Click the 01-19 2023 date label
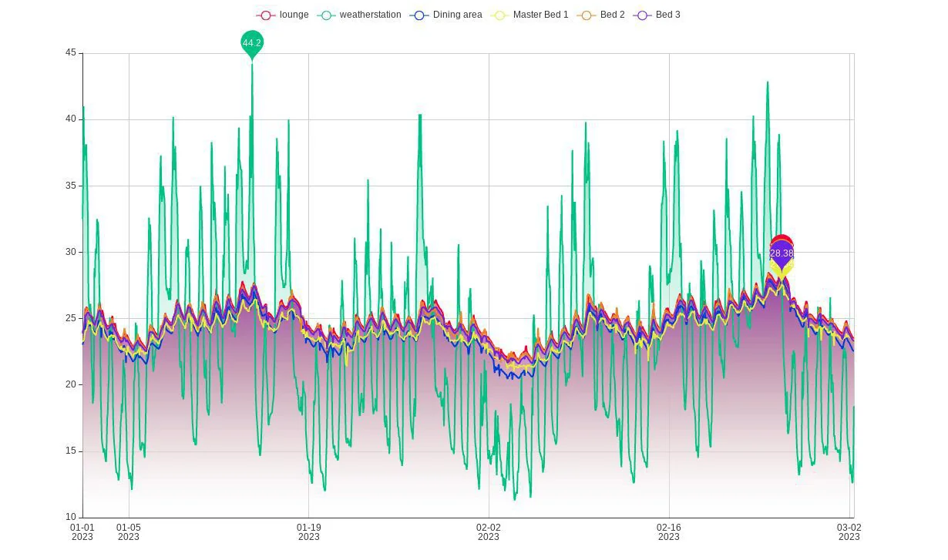Screen dimensions: 948x560 click(309, 532)
